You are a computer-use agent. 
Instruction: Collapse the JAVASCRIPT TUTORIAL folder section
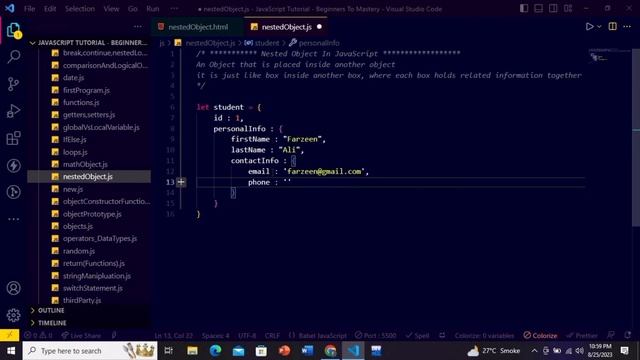(x=89, y=42)
